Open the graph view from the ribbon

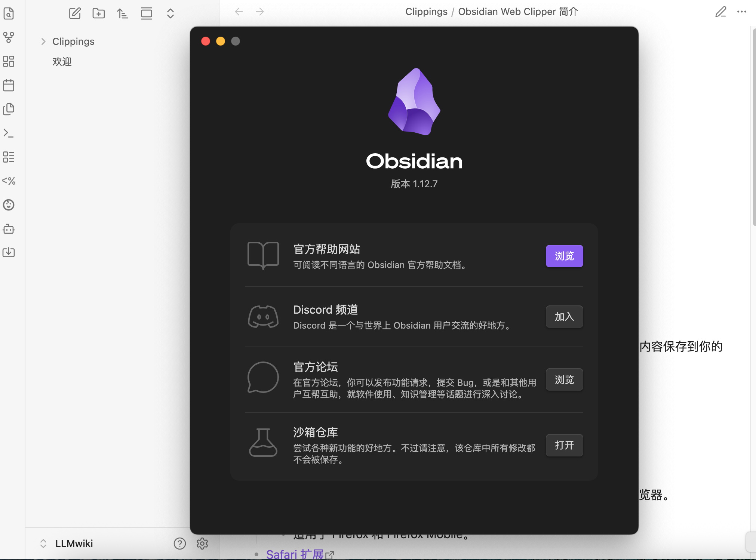click(9, 37)
